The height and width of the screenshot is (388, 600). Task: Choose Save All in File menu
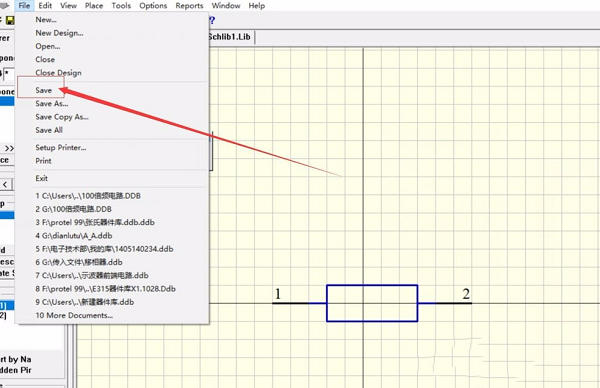click(x=49, y=130)
